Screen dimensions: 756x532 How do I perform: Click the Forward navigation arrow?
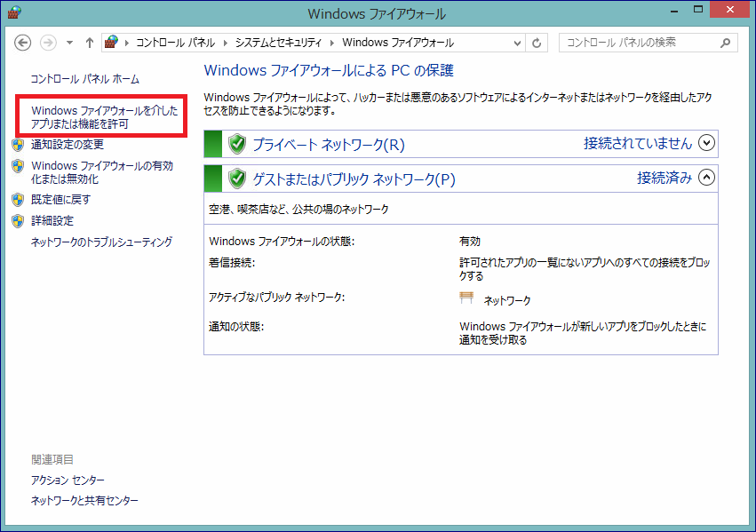tap(48, 43)
